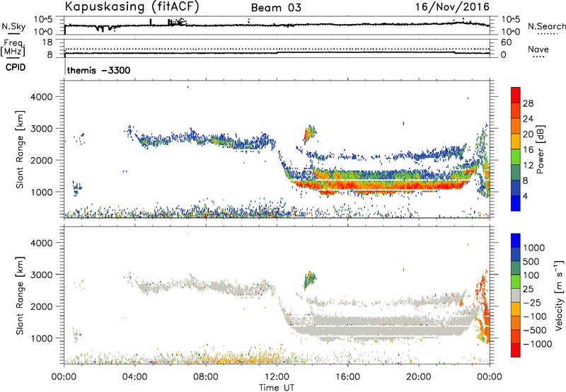566x392 pixels.
Task: Click the Power [dB] color bar label
Action: coord(541,149)
